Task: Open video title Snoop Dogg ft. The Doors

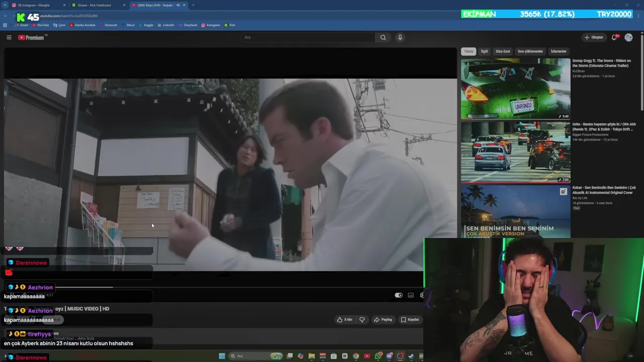Action: click(x=601, y=63)
